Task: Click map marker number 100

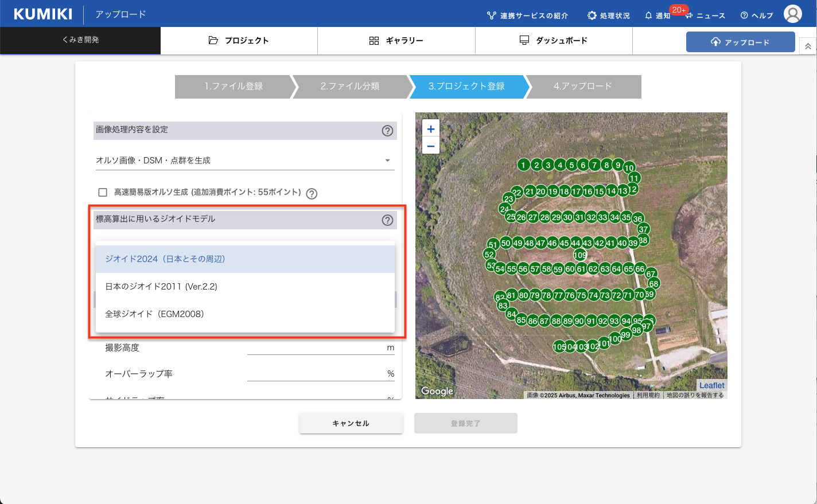Action: tap(616, 339)
